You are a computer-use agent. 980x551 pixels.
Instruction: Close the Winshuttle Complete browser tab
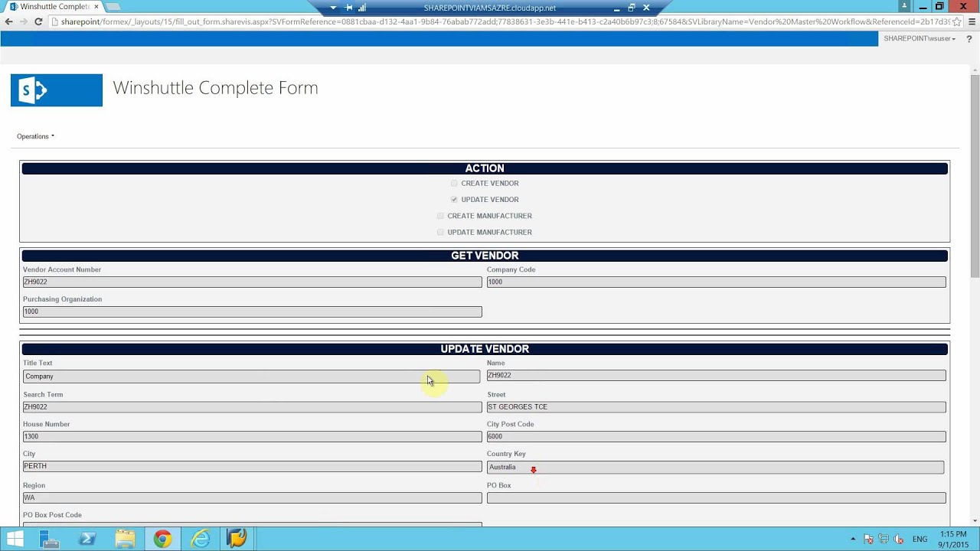click(96, 6)
